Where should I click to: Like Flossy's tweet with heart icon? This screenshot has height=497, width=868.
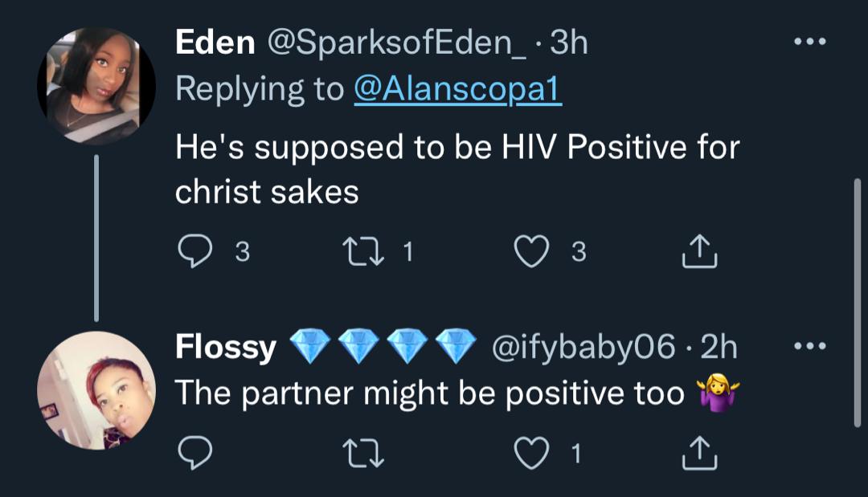tap(531, 453)
